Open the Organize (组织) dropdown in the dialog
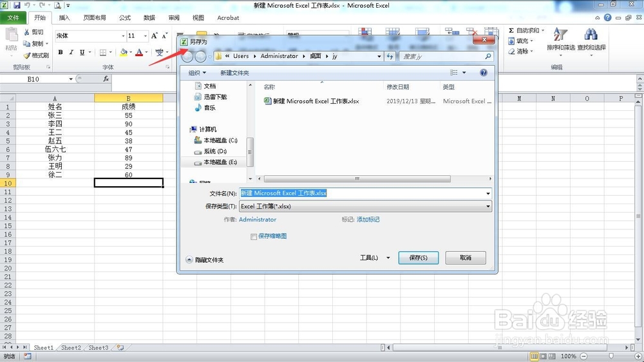Screen dimensions: 644x362 pyautogui.click(x=197, y=73)
